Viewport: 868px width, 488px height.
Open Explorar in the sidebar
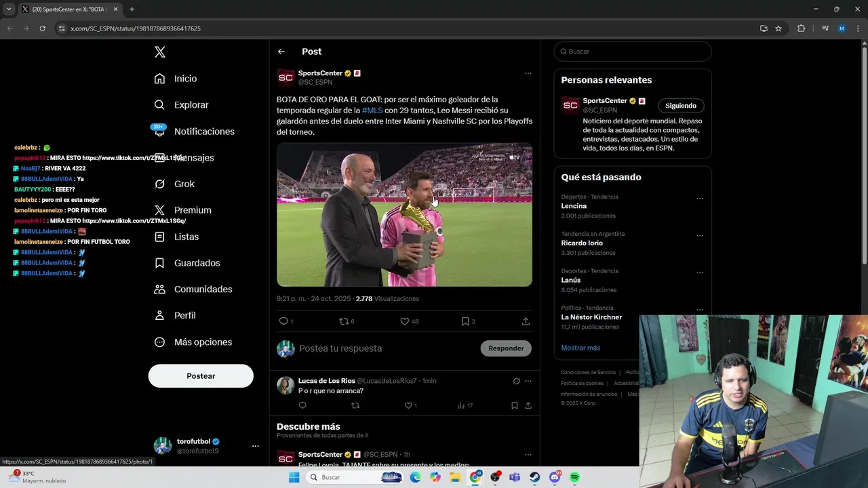click(181, 105)
